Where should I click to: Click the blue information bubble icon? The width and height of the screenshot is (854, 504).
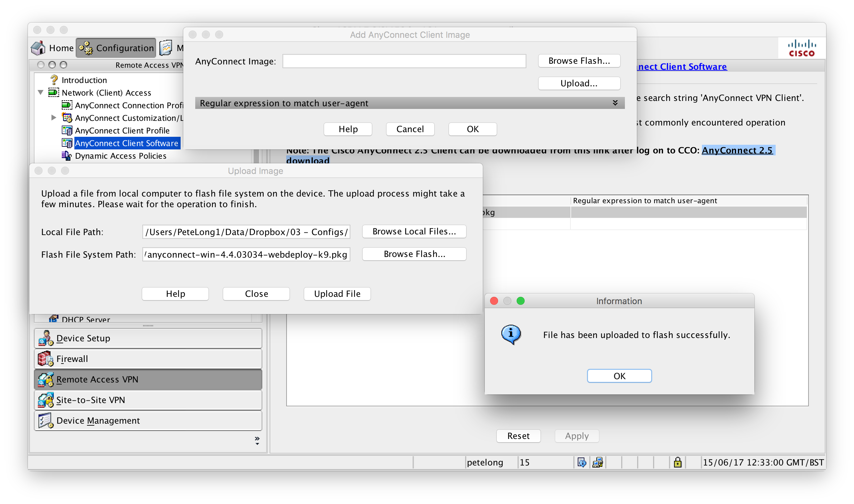click(x=511, y=335)
